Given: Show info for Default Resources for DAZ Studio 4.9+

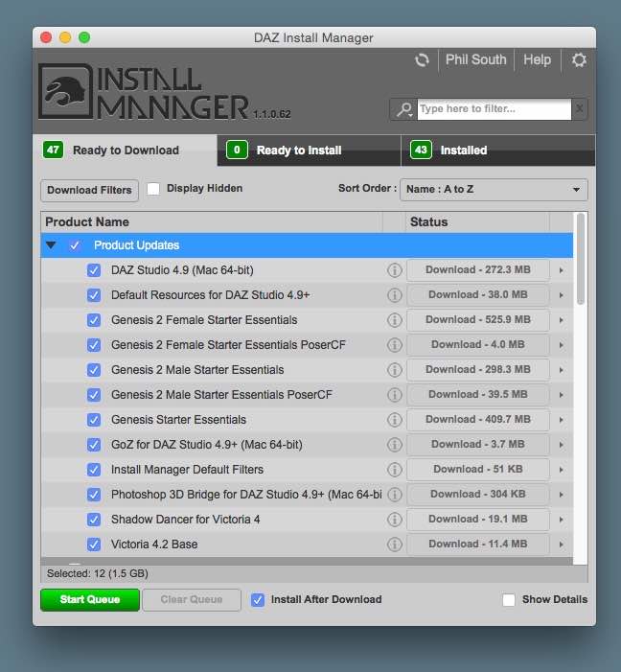Looking at the screenshot, I should [x=394, y=295].
